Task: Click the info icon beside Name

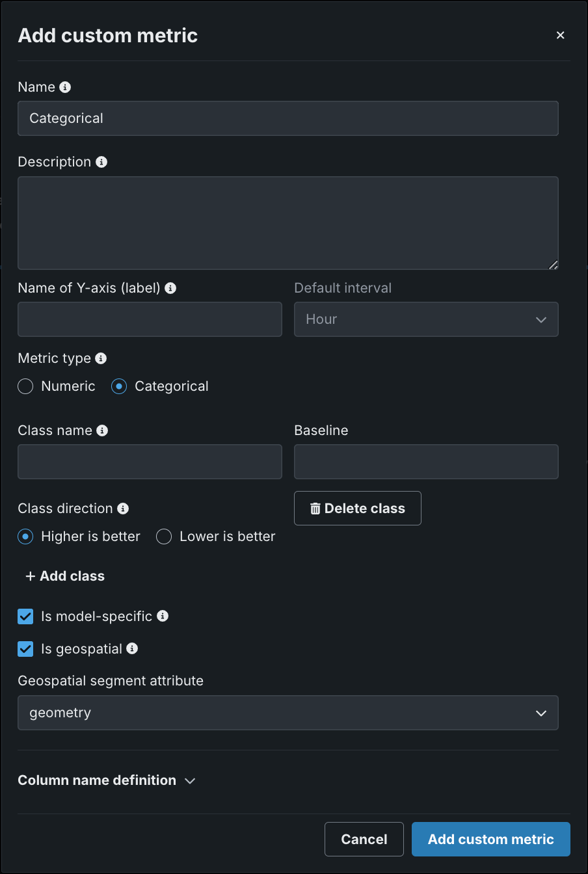Action: pos(65,87)
